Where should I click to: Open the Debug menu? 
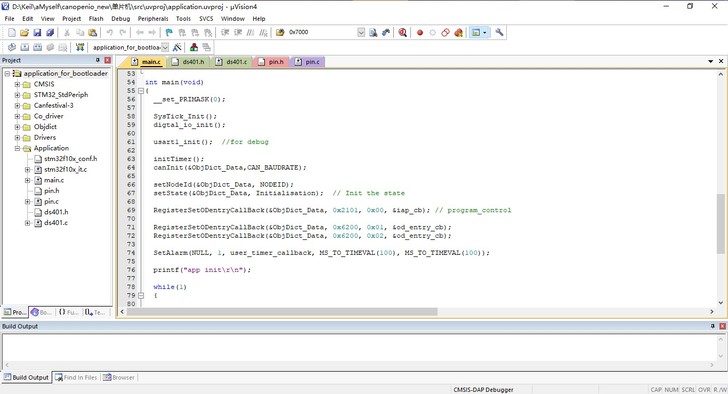(121, 19)
